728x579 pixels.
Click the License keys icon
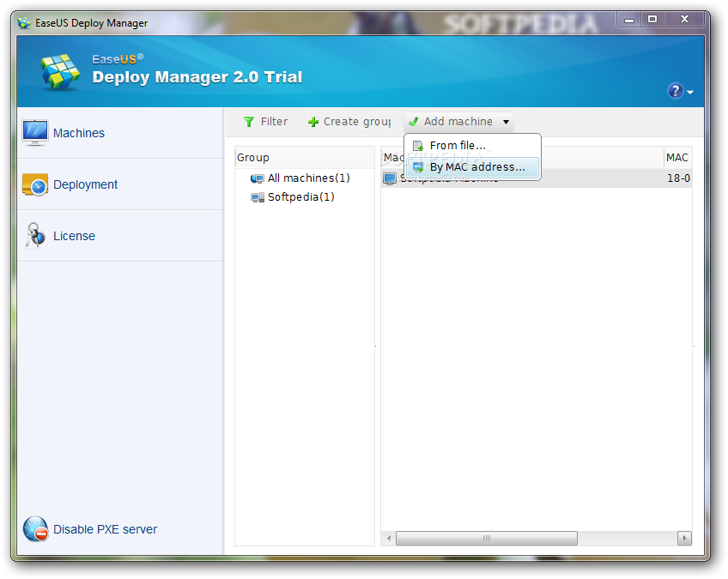(x=35, y=235)
